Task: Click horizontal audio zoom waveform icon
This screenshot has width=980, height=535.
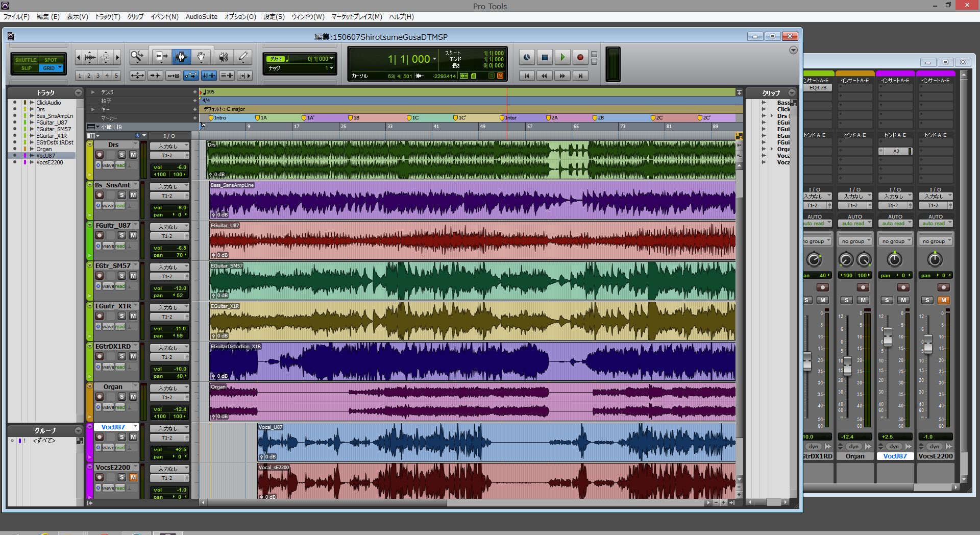Action: 90,57
